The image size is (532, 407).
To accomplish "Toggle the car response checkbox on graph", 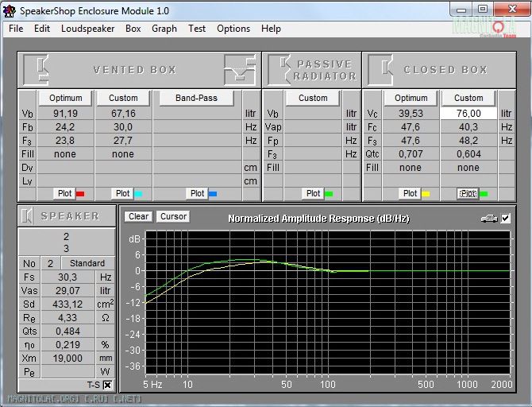I will tap(506, 218).
